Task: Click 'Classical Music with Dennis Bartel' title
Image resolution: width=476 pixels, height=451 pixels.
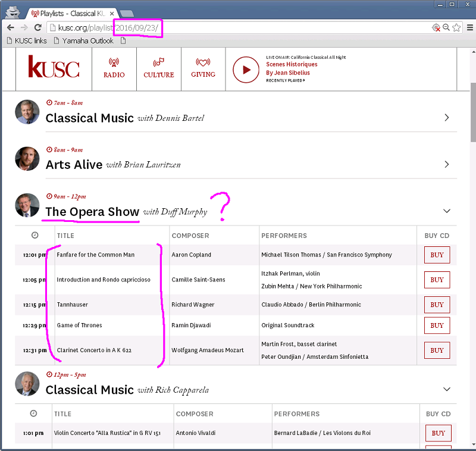Action: (x=125, y=118)
